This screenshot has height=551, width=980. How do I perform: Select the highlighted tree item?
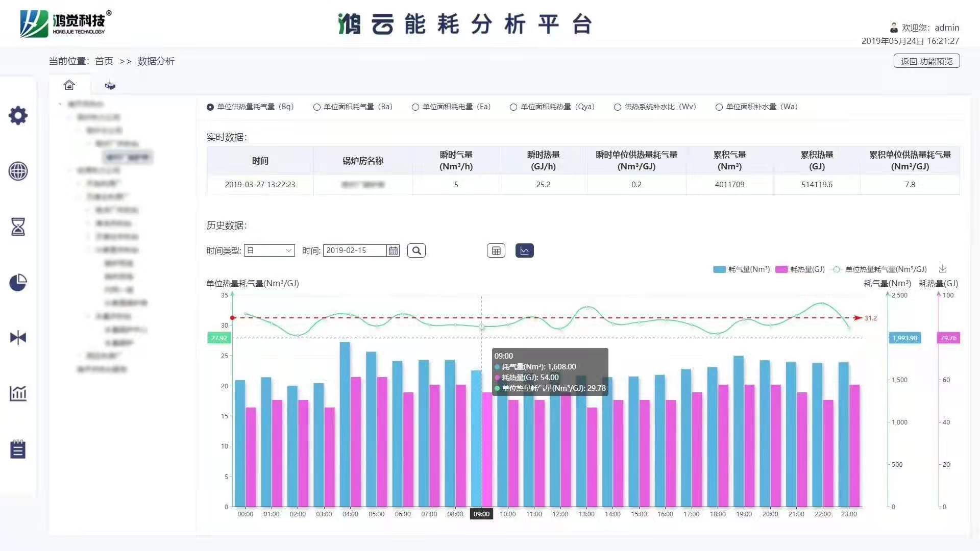128,157
